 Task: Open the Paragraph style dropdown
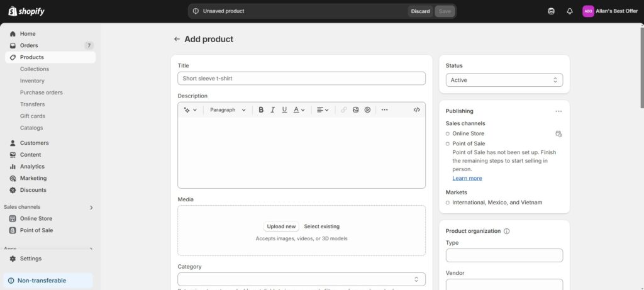point(228,109)
